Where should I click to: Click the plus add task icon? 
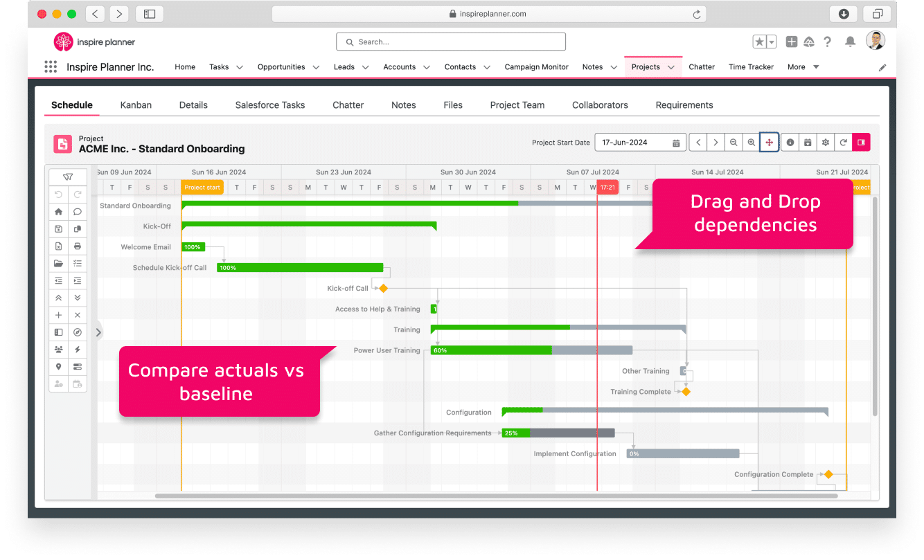[58, 315]
